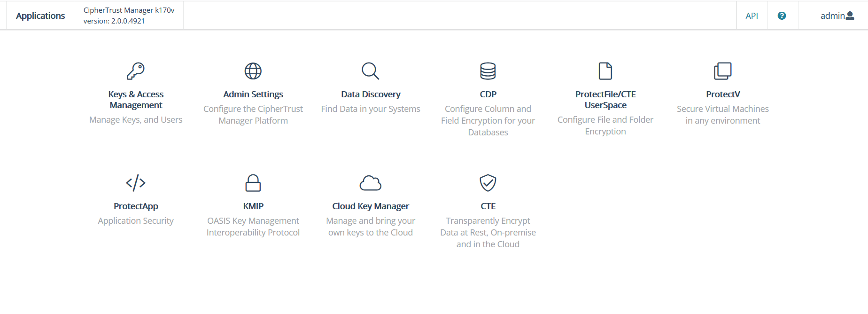The height and width of the screenshot is (314, 868).
Task: Click the Applications header tab
Action: (x=40, y=16)
